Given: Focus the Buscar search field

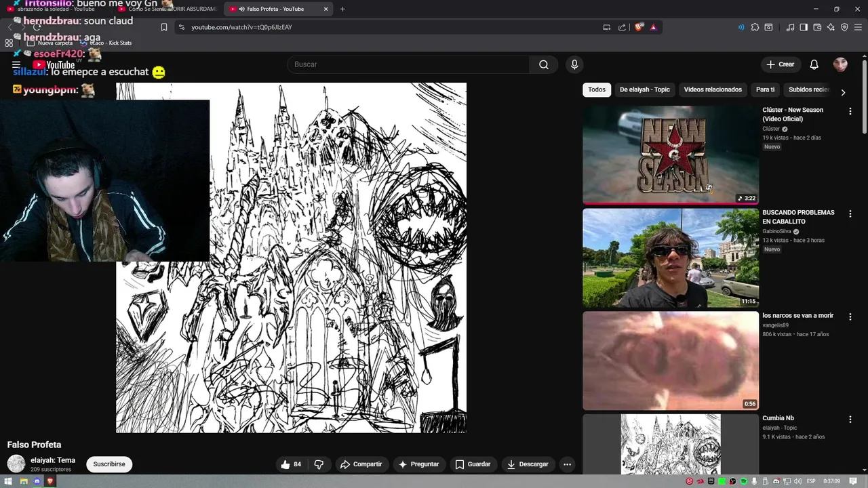Looking at the screenshot, I should point(409,64).
